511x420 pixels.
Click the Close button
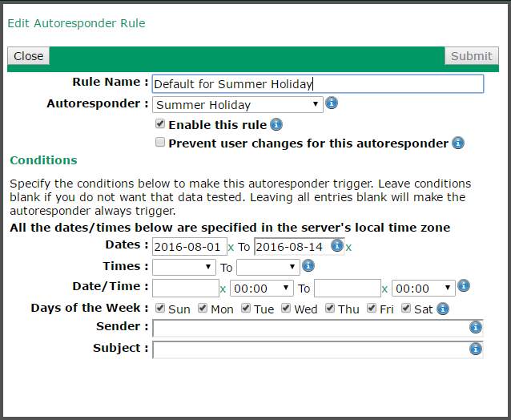(28, 56)
